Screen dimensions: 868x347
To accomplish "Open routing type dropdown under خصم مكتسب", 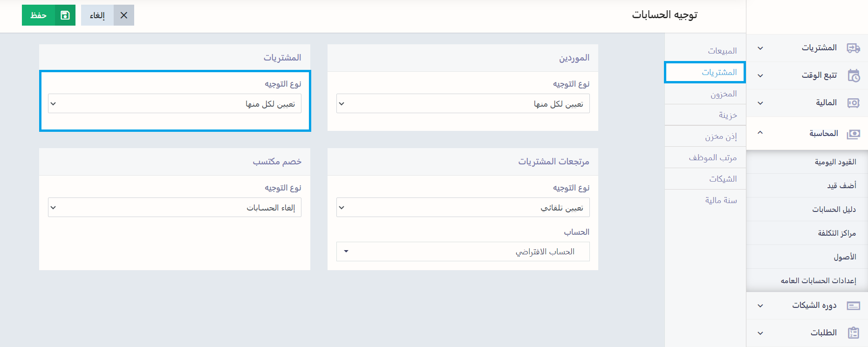I will [175, 208].
